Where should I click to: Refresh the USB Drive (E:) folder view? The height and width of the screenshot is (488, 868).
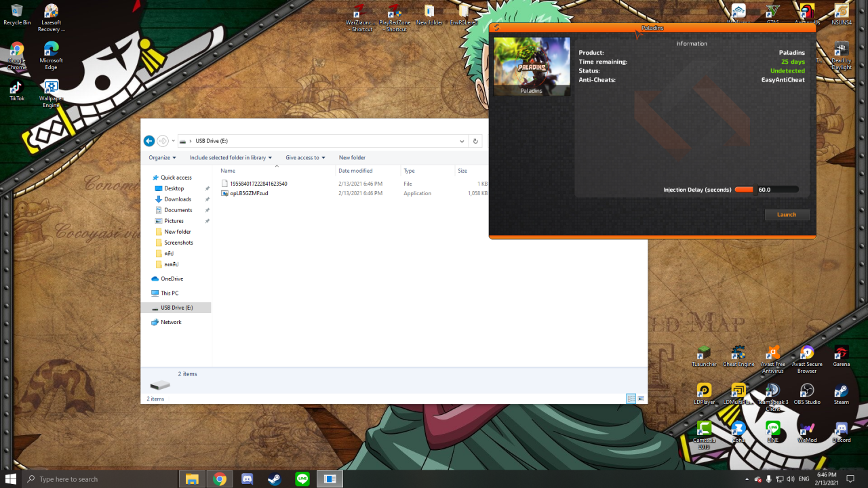point(475,140)
